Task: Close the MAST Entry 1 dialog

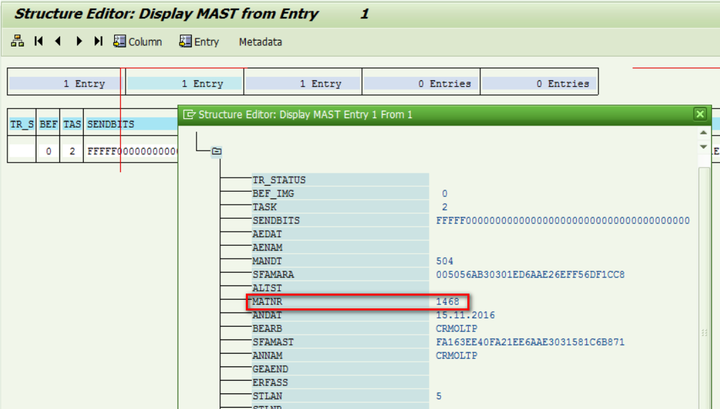Action: coord(700,114)
